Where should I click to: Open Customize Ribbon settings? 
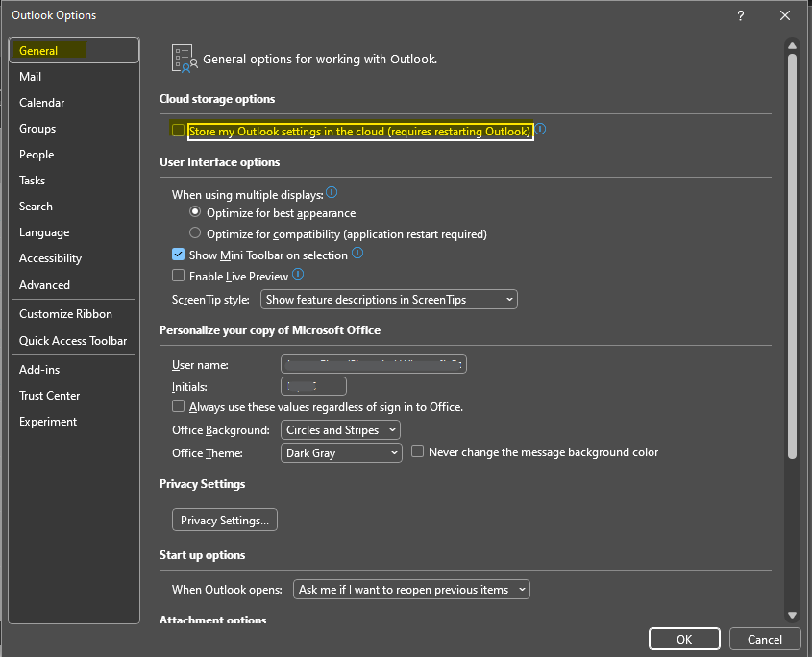tap(74, 314)
